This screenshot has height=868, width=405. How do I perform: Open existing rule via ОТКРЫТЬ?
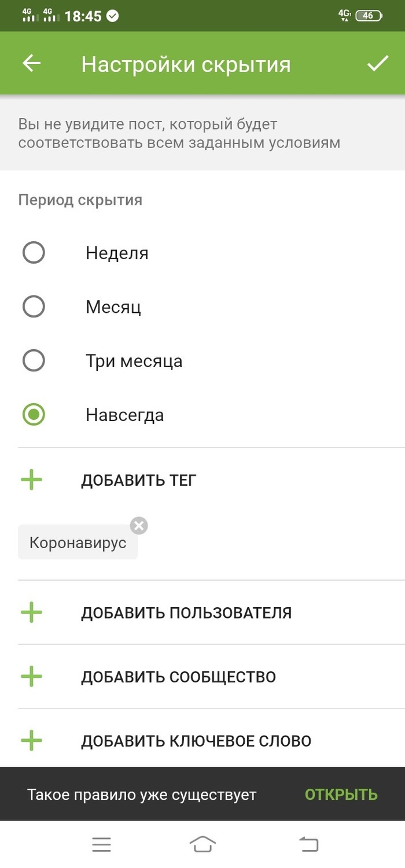[x=341, y=795]
